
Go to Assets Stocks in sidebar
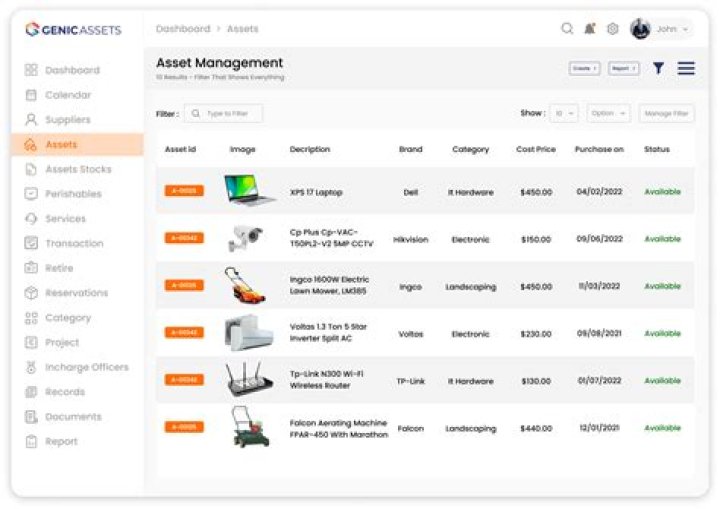78,170
